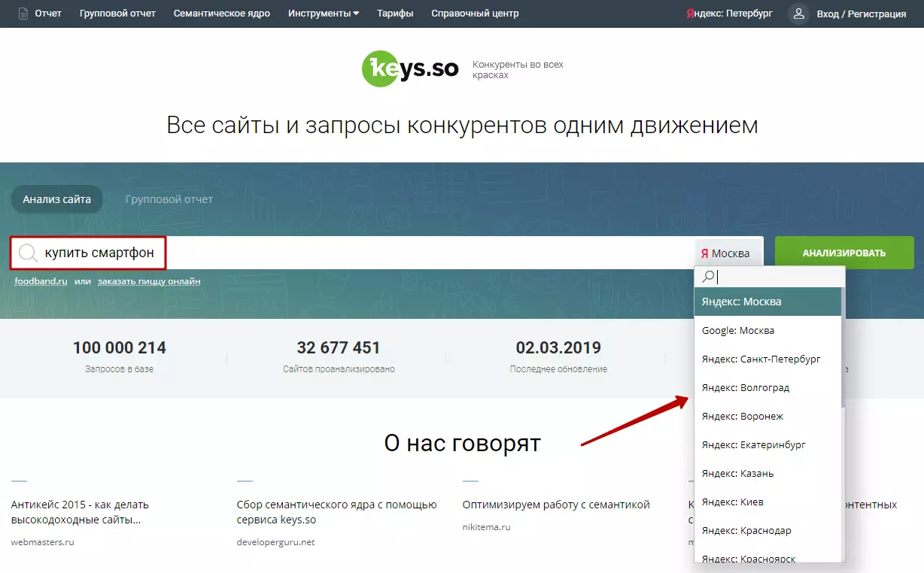The width and height of the screenshot is (924, 573).
Task: Select Яндекс: Санкт-Петербург option
Action: (767, 359)
